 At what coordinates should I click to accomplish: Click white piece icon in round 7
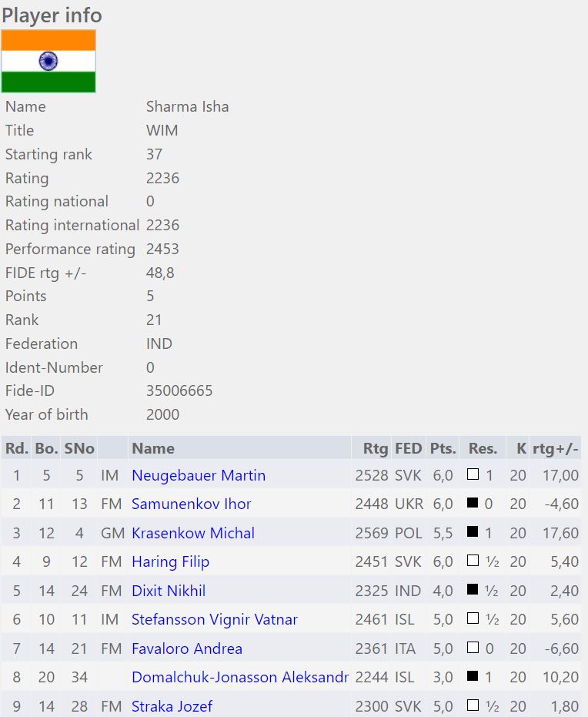(473, 648)
